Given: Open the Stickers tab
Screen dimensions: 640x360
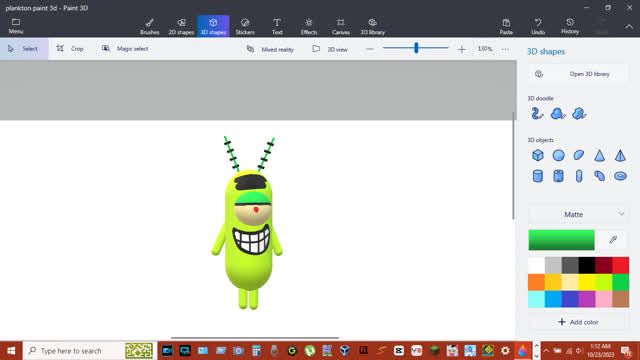Looking at the screenshot, I should pos(245,26).
